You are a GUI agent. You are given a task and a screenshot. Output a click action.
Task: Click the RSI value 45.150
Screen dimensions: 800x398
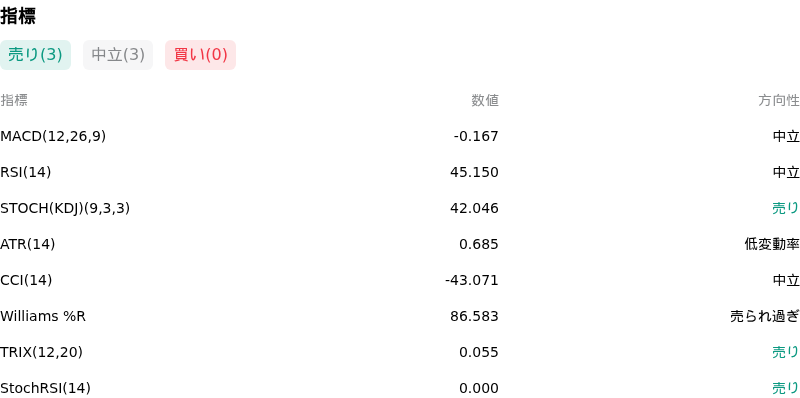(x=474, y=172)
